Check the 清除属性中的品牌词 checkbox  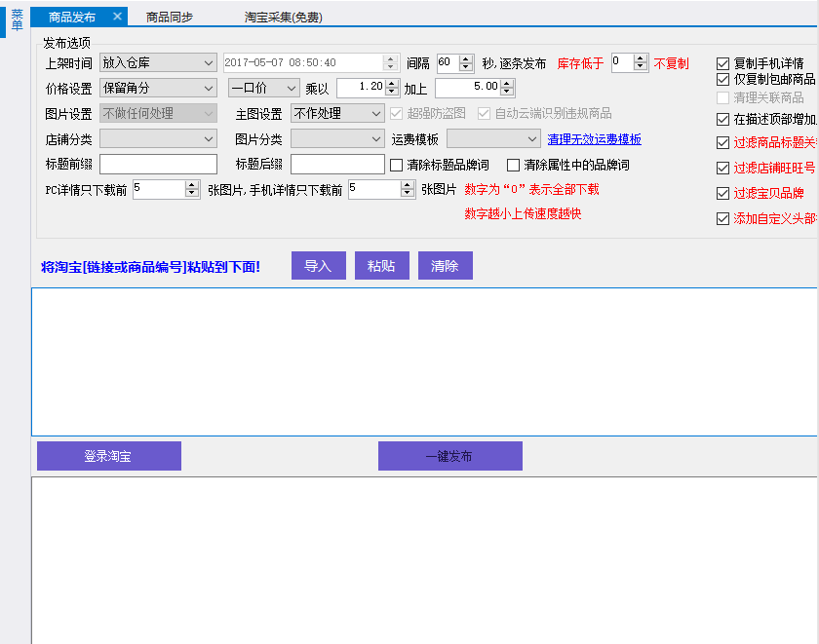pyautogui.click(x=514, y=165)
